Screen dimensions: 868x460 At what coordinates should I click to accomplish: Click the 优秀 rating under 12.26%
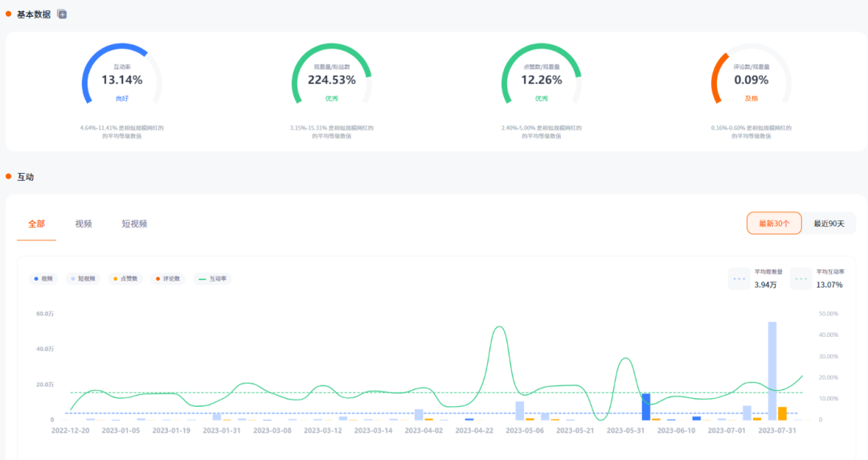click(542, 99)
